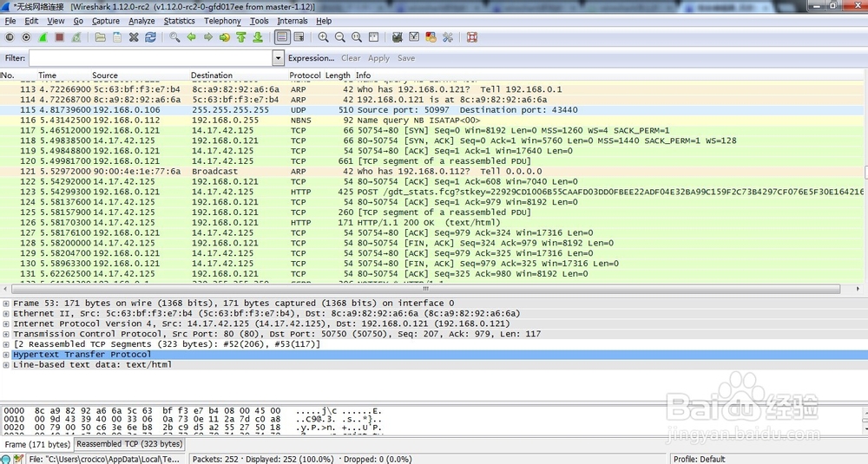Focus the display Filter text field
Image resolution: width=868 pixels, height=464 pixels.
150,58
